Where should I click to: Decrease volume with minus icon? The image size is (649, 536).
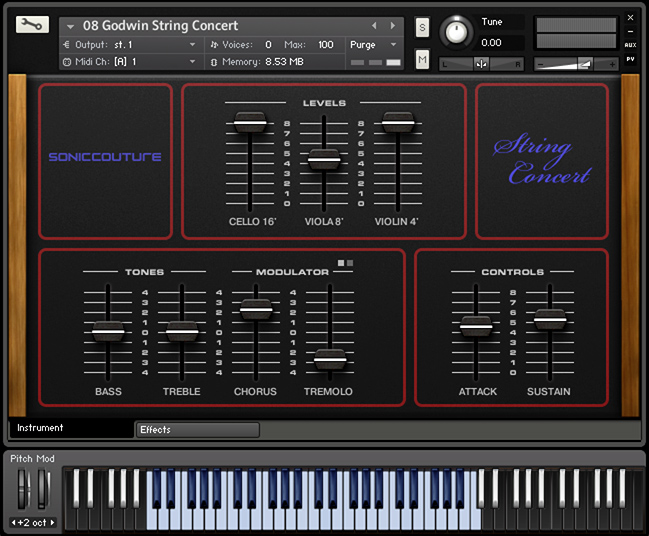coord(540,65)
